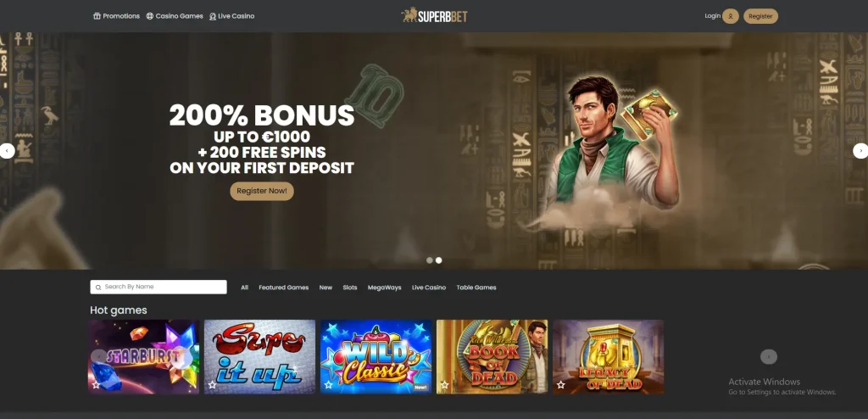The image size is (868, 419).
Task: Show next hot games with right arrow
Action: point(768,356)
